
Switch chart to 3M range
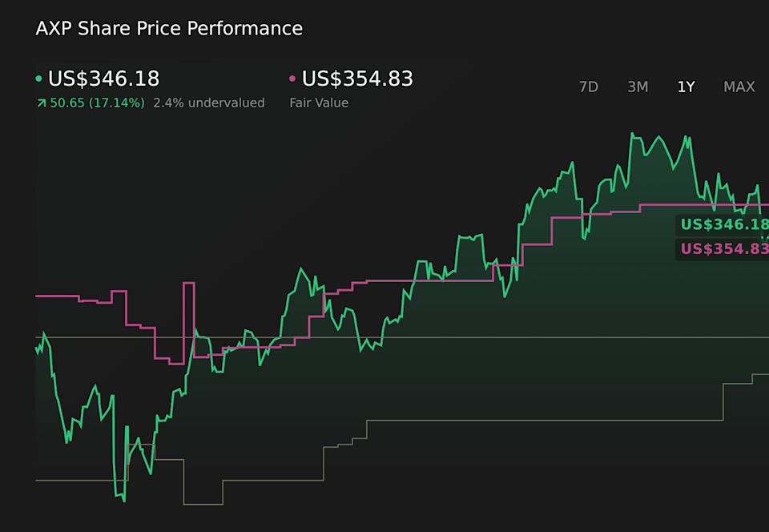tap(638, 87)
